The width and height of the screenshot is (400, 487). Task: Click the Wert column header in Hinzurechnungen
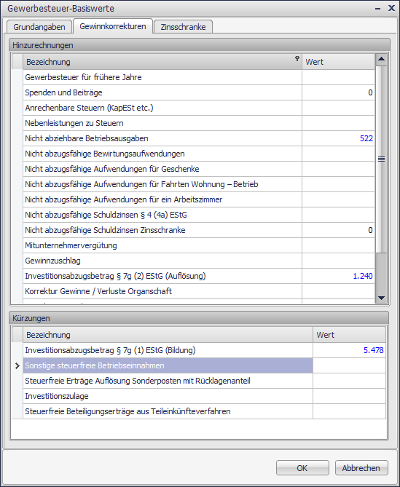pyautogui.click(x=338, y=62)
